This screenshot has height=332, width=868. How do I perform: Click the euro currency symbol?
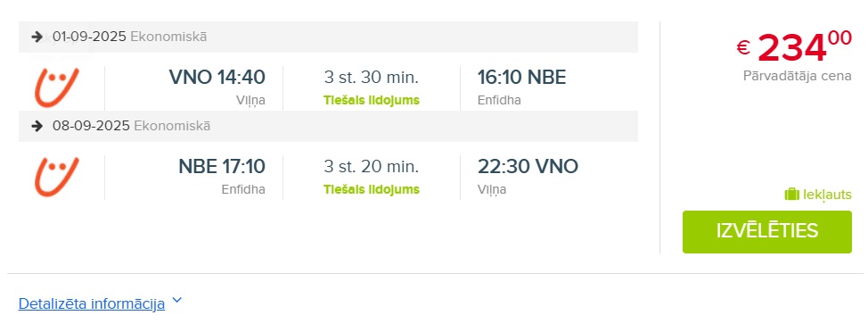click(743, 48)
